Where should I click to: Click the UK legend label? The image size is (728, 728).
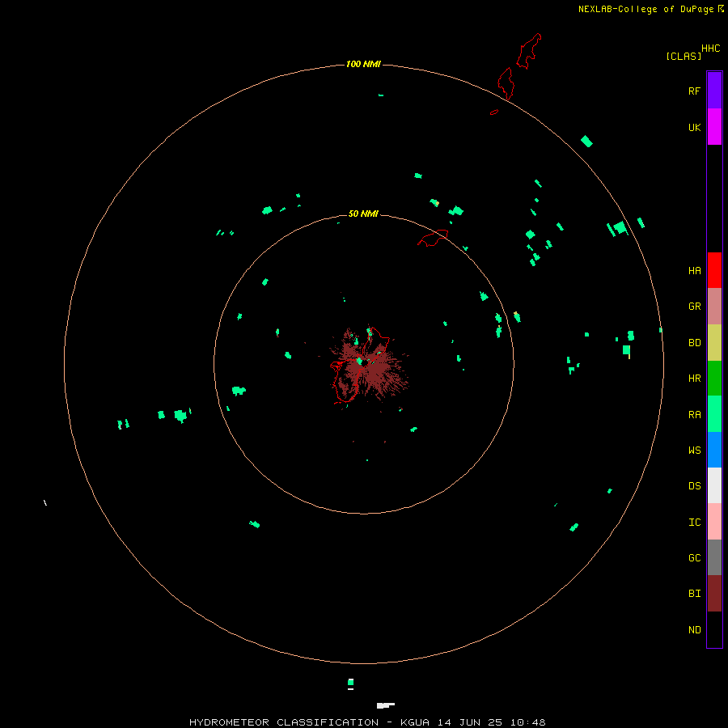pos(694,127)
